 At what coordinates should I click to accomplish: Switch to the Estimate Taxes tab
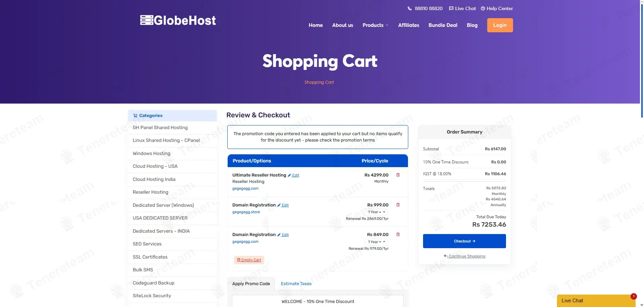pos(296,283)
